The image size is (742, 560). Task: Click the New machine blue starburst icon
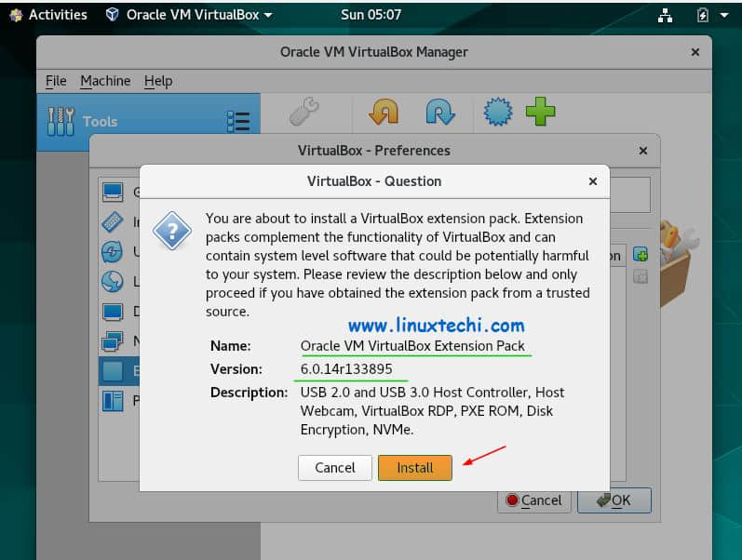click(498, 113)
